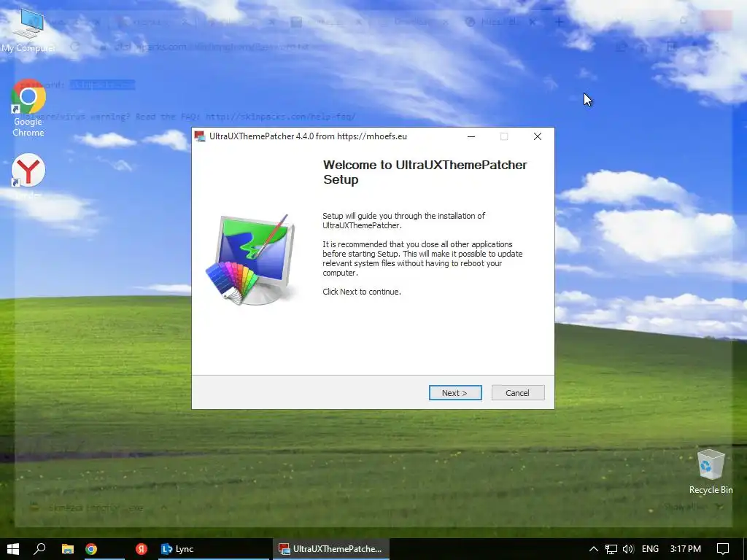Image resolution: width=747 pixels, height=560 pixels.
Task: Click the 'Click Next to continue.' text
Action: tap(362, 292)
